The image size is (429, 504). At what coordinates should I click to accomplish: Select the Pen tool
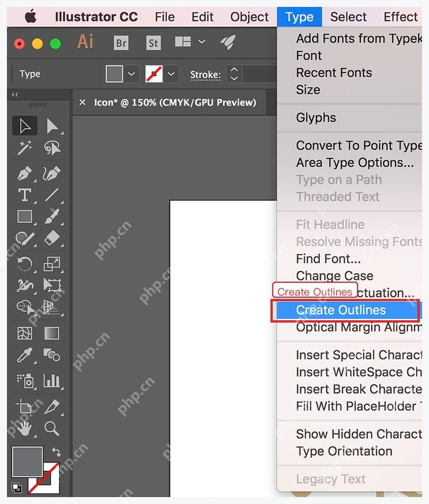[x=25, y=173]
